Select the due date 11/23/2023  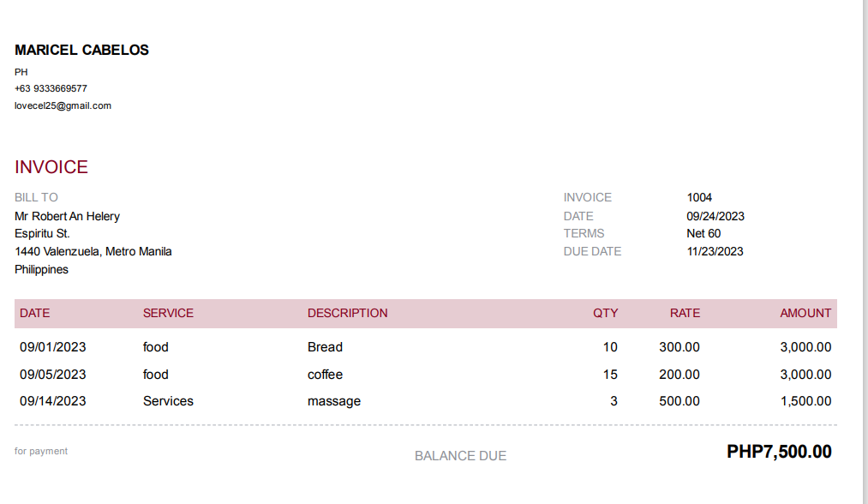click(715, 251)
